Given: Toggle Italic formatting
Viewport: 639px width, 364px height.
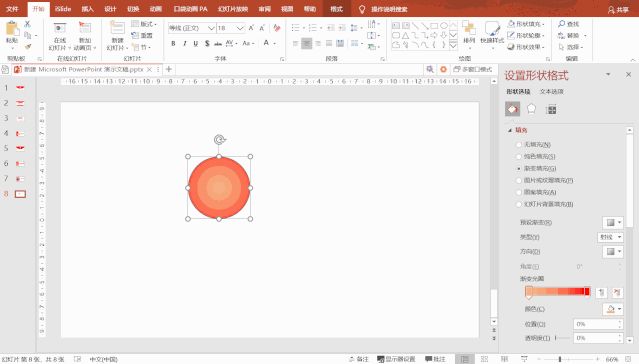Looking at the screenshot, I should tap(185, 44).
